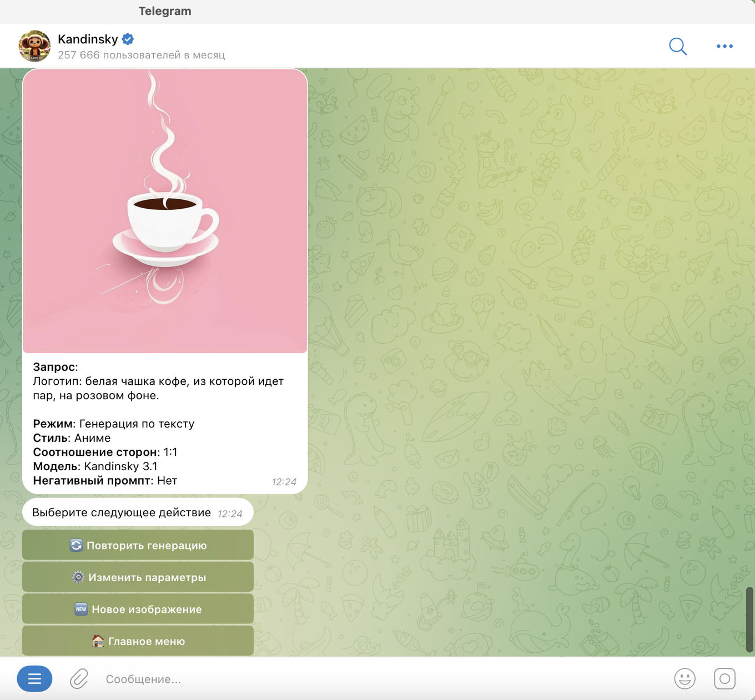The width and height of the screenshot is (755, 700).
Task: Click the Kandinsky chat title
Action: 88,39
